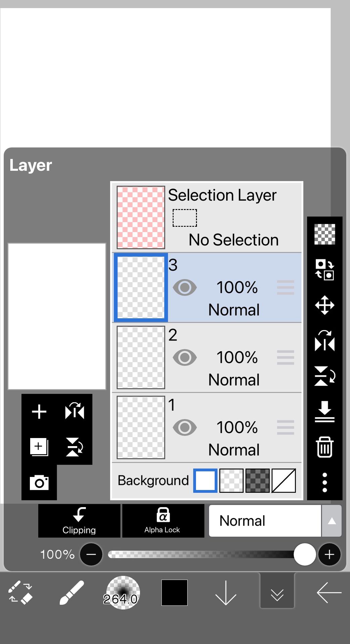Screen dimensions: 350x644
Task: Click the black current color swatch
Action: (174, 593)
